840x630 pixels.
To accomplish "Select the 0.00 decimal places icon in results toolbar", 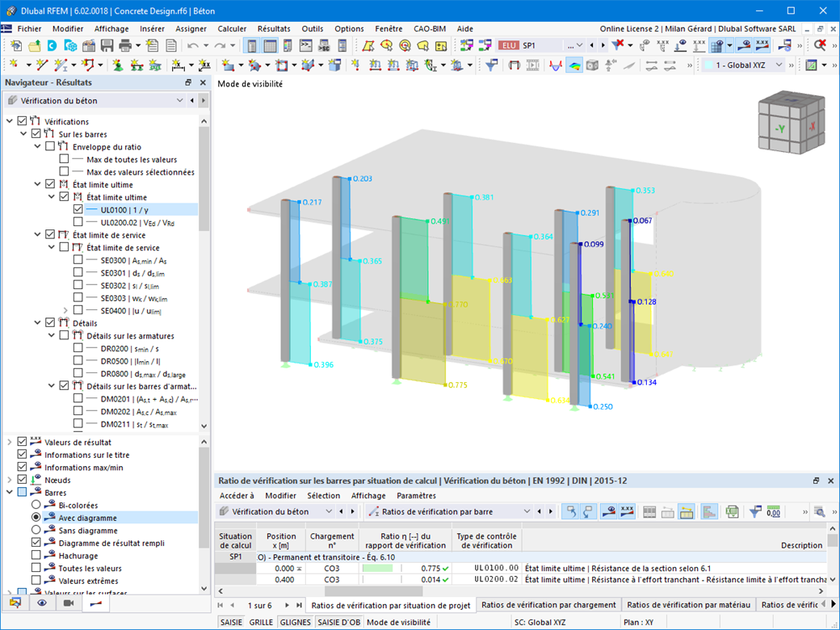I will [x=773, y=512].
